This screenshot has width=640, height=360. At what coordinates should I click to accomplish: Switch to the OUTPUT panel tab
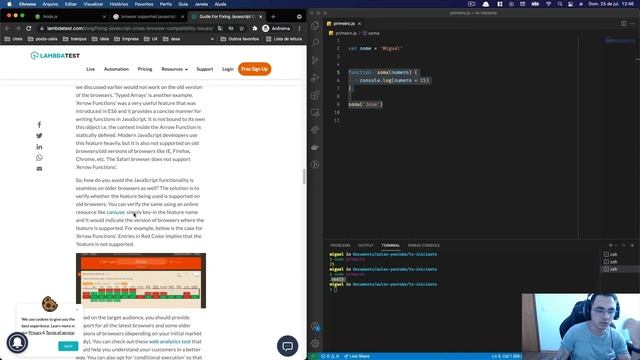pyautogui.click(x=366, y=245)
